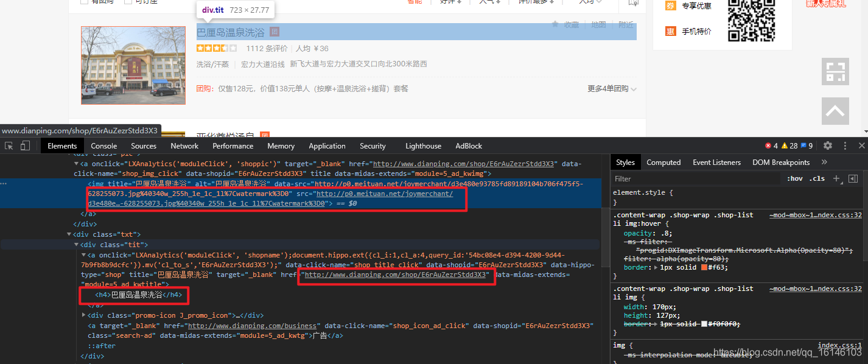Click the 券 coupon icon
868x364 pixels.
[670, 5]
